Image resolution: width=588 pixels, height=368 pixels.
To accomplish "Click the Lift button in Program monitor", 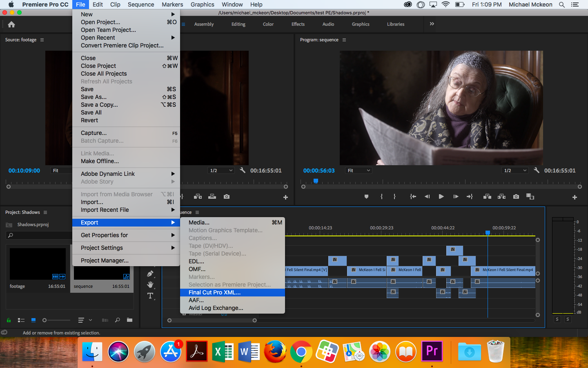I will pyautogui.click(x=487, y=197).
